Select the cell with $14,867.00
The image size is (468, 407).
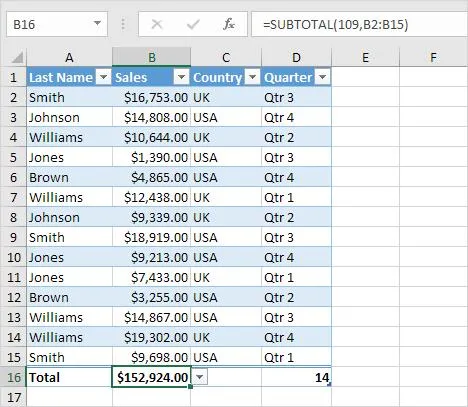click(x=152, y=317)
